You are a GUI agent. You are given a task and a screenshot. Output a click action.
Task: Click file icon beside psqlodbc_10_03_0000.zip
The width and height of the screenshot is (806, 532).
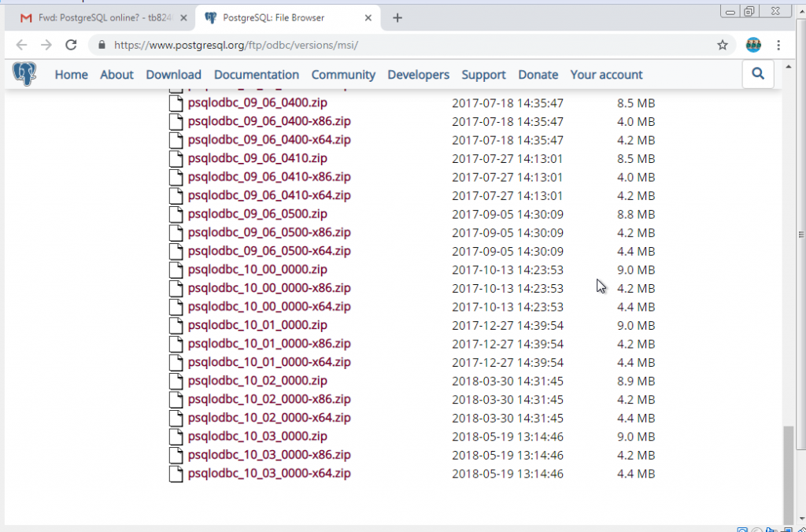click(x=176, y=436)
